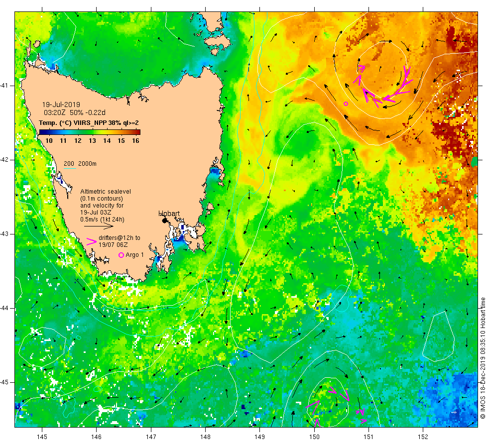Click the color bar label '16'
The width and height of the screenshot is (488, 448).
(x=135, y=140)
